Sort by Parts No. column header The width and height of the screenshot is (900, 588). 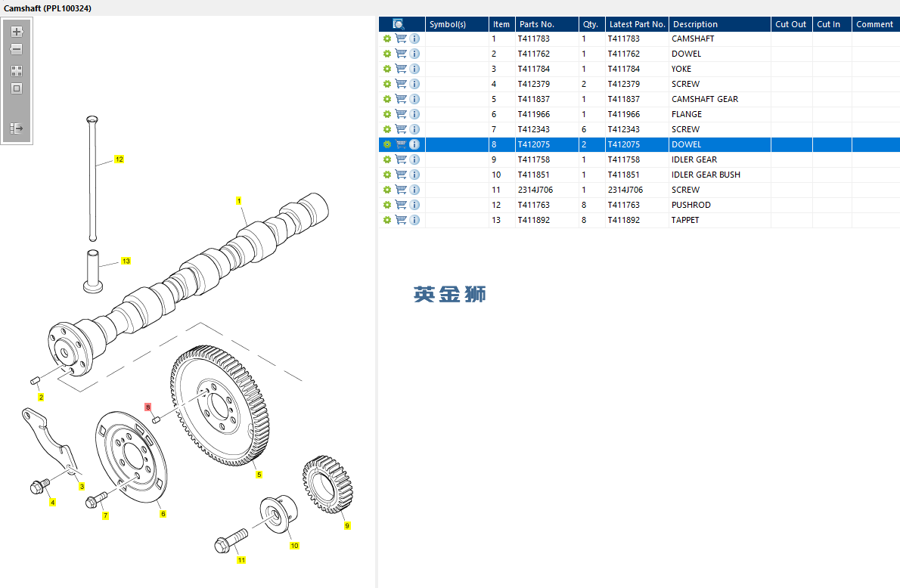(x=546, y=24)
